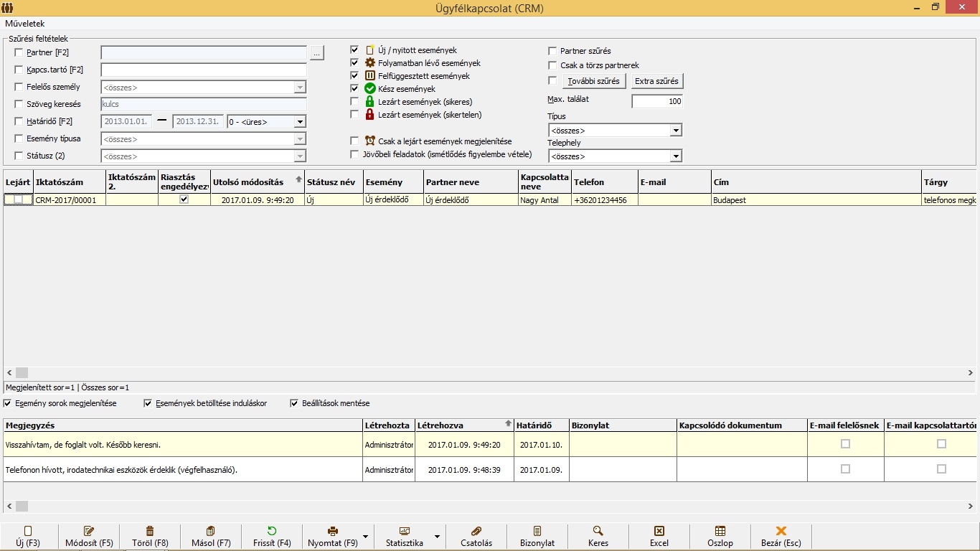Image resolution: width=980 pixels, height=551 pixels.
Task: Click the Frissít (F4) refresh icon
Action: (x=272, y=531)
